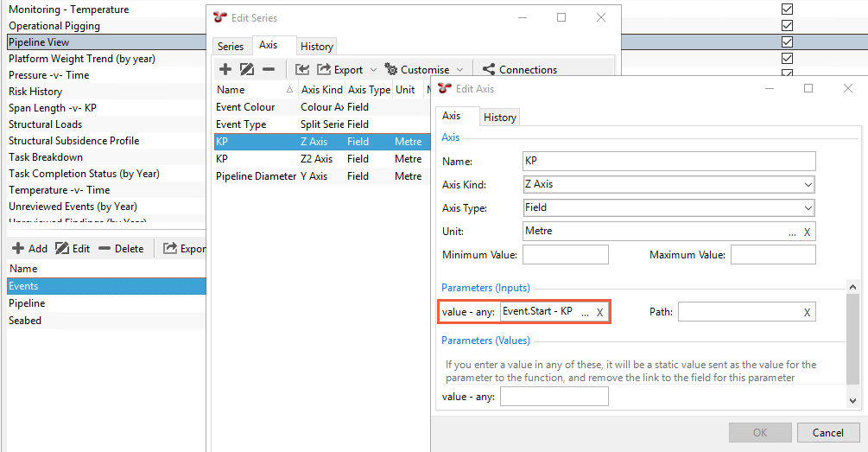Open the Axis Kind dropdown

(x=808, y=184)
